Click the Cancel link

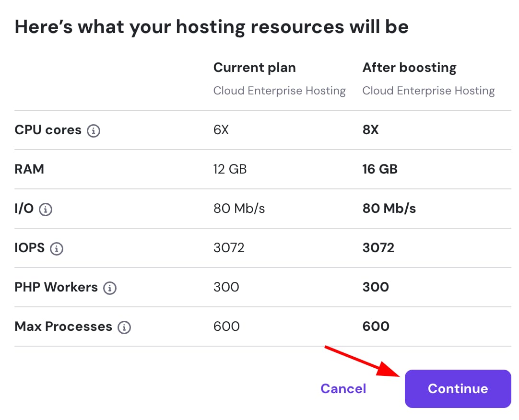pos(343,388)
